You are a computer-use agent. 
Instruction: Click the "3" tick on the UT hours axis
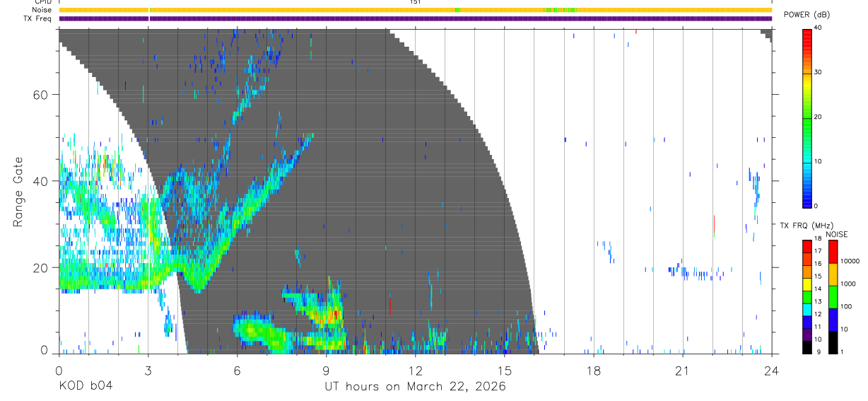[x=148, y=371]
